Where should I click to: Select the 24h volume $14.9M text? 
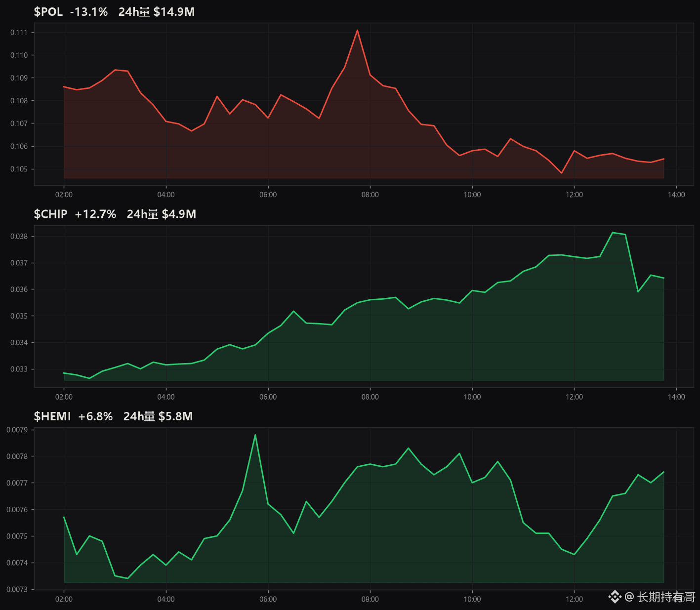click(157, 12)
